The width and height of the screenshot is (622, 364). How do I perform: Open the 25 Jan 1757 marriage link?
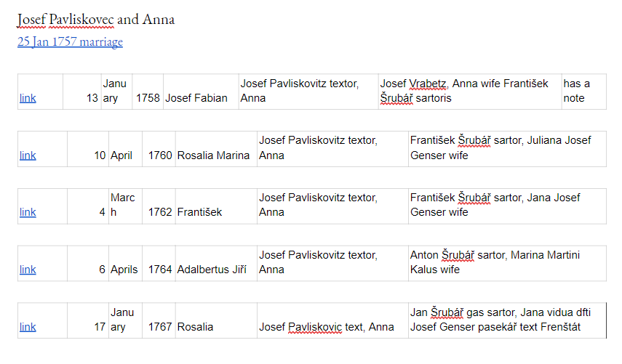(x=70, y=41)
